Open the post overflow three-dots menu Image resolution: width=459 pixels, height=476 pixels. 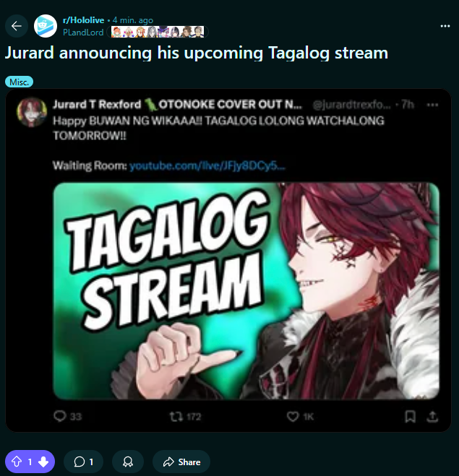[445, 26]
